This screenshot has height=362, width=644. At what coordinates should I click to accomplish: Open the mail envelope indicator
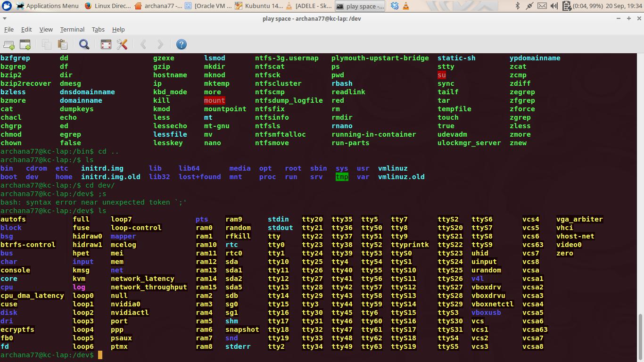pos(542,6)
